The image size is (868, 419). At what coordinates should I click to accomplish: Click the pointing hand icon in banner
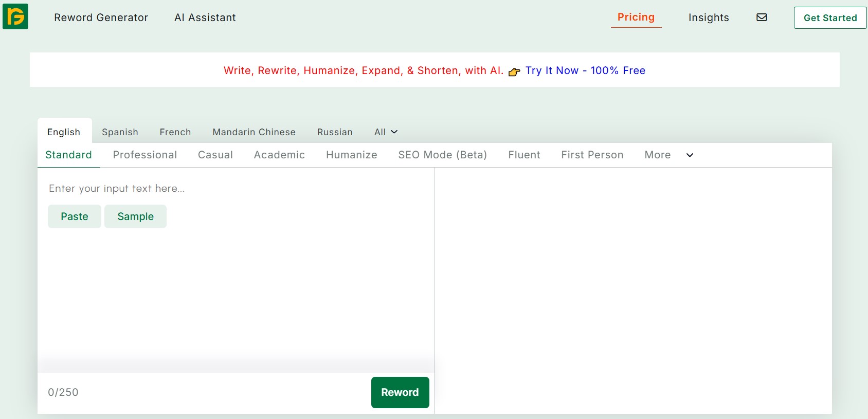coord(514,72)
